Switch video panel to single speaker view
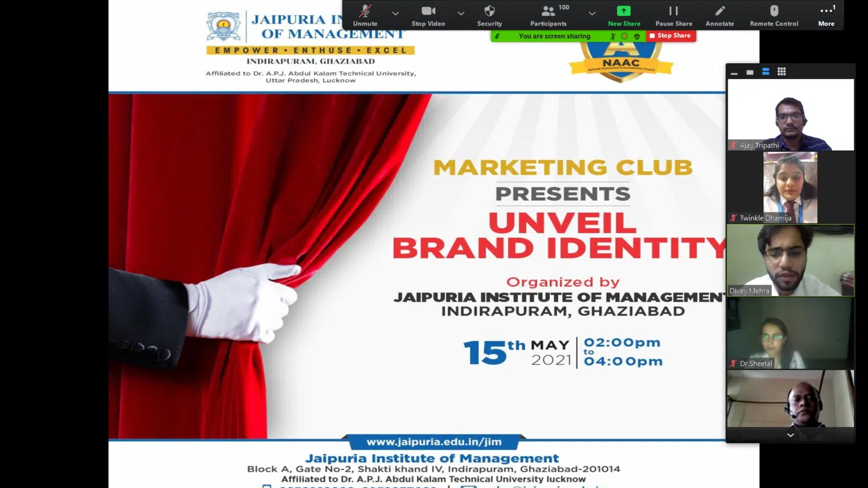Image resolution: width=868 pixels, height=488 pixels. [750, 72]
